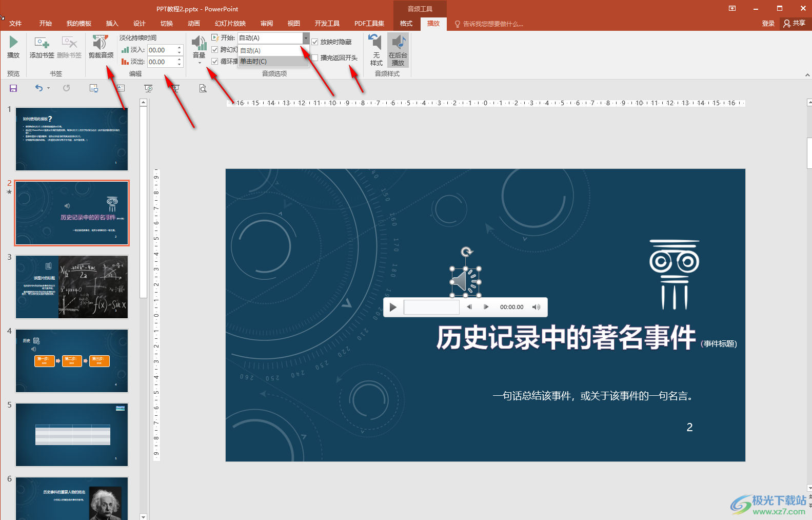
Task: Select the speaker audio icon on the slide
Action: 465,282
